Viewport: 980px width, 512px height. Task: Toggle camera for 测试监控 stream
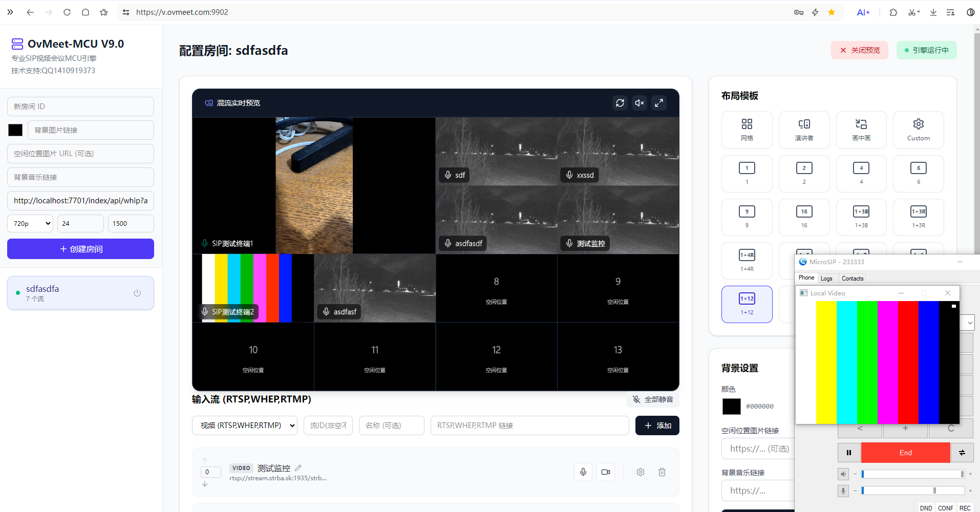pyautogui.click(x=606, y=472)
